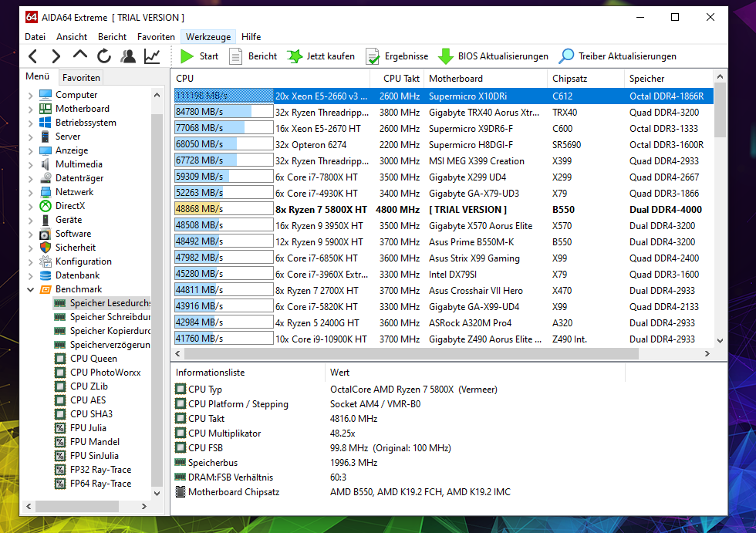Switch to the Favoriten sidebar tab

coord(81,78)
